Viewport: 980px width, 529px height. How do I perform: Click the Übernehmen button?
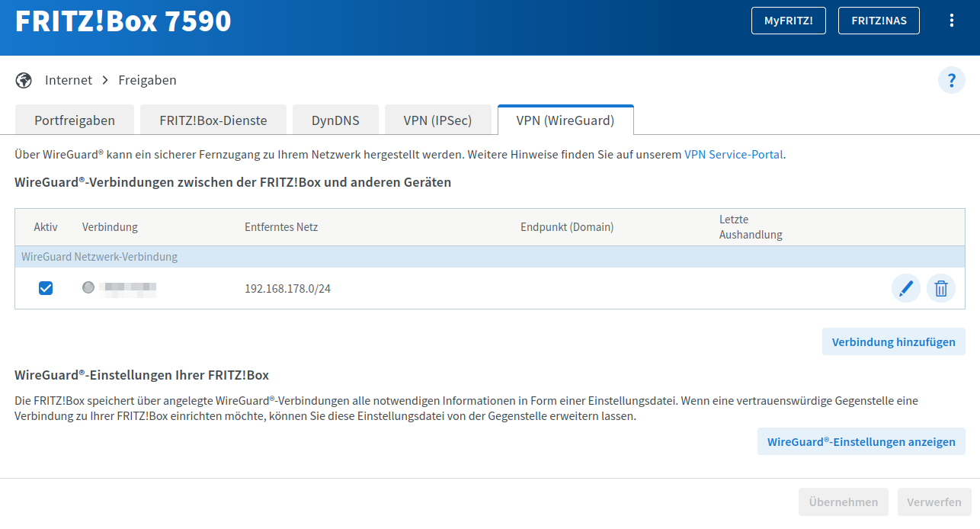pos(843,502)
